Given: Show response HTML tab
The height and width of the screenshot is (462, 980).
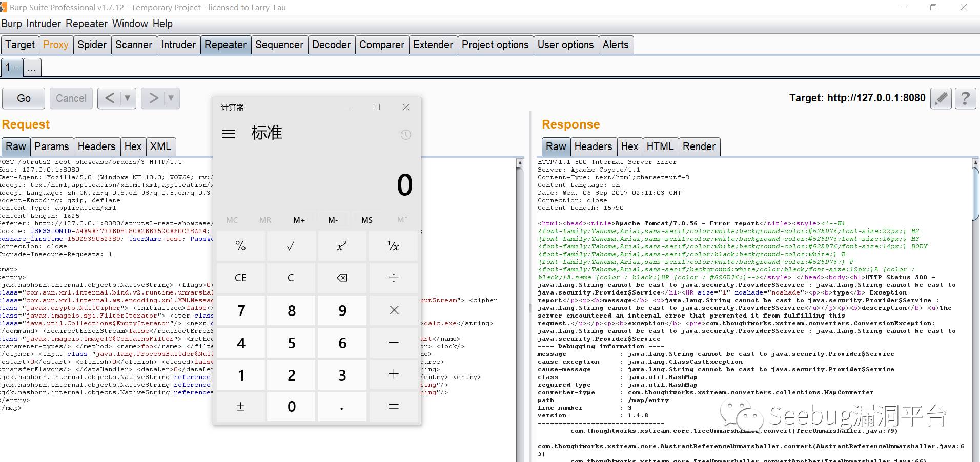Looking at the screenshot, I should pos(660,146).
